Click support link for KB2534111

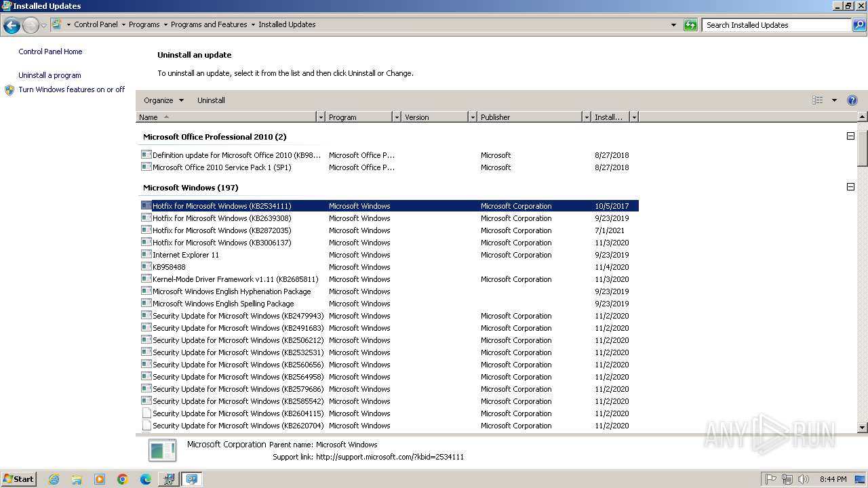[390, 457]
